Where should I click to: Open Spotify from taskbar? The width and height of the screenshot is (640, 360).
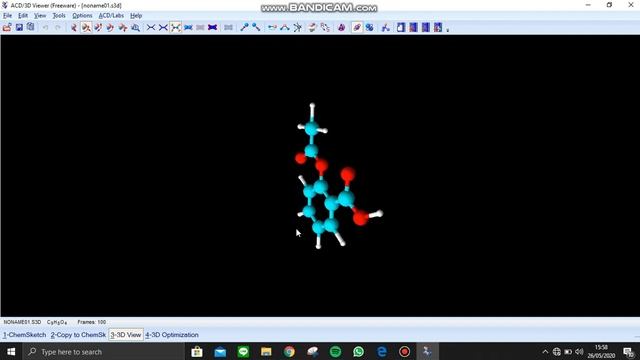[x=336, y=351]
